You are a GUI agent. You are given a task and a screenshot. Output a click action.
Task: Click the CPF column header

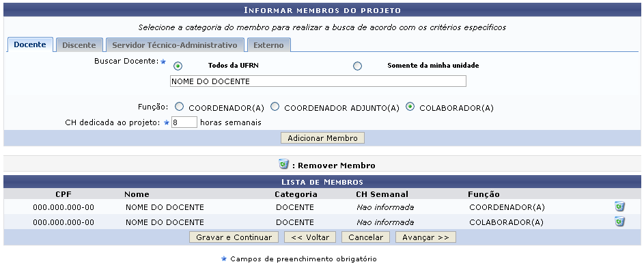[64, 194]
